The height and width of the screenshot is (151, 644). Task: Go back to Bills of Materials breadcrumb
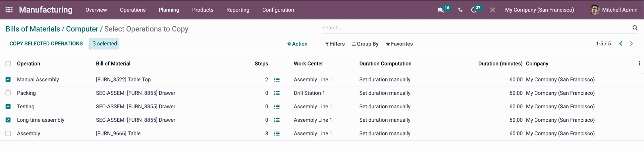click(x=33, y=29)
